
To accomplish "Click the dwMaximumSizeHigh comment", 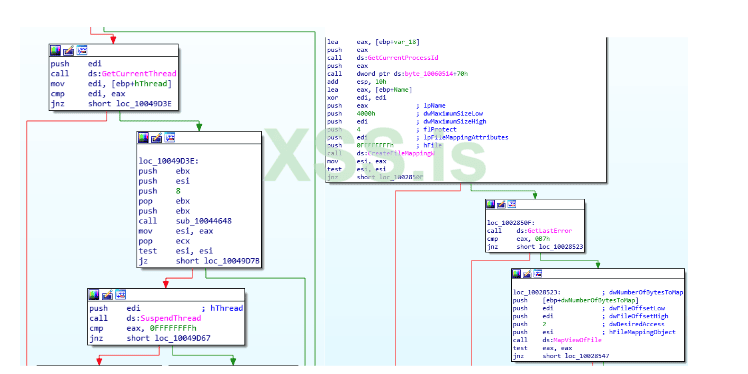I will (x=451, y=121).
